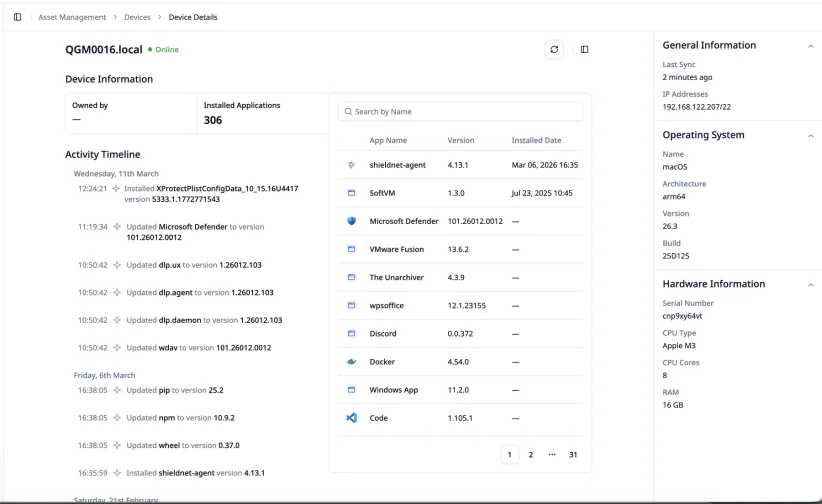Go to the Devices breadcrumb
Viewport: 822px width, 504px height.
click(137, 17)
